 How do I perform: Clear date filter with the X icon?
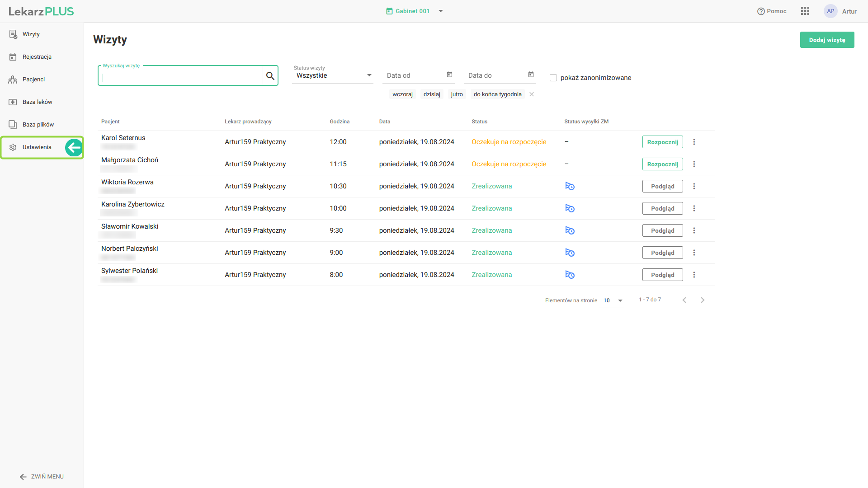[x=532, y=94]
